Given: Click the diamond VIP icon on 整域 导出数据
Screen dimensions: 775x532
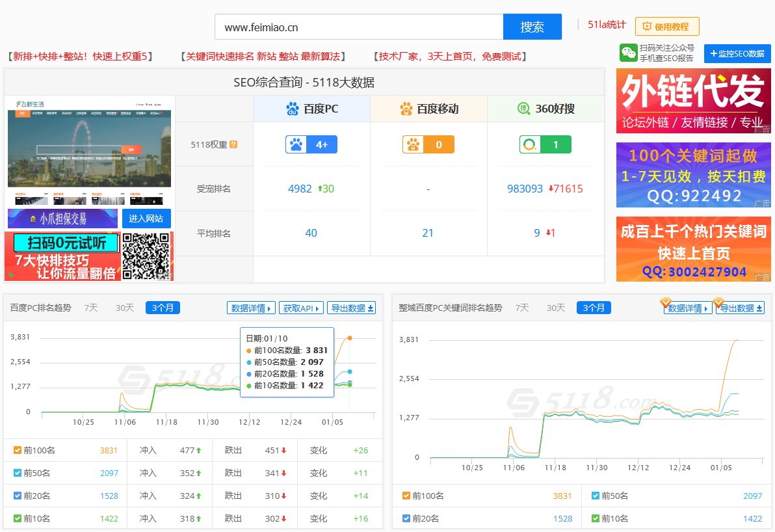Looking at the screenshot, I should coord(718,302).
